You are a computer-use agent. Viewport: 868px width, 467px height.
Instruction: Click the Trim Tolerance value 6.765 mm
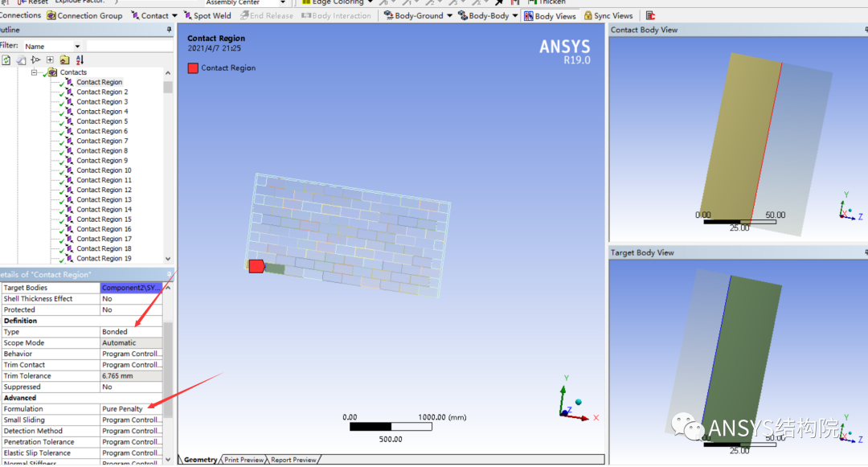[x=131, y=375]
